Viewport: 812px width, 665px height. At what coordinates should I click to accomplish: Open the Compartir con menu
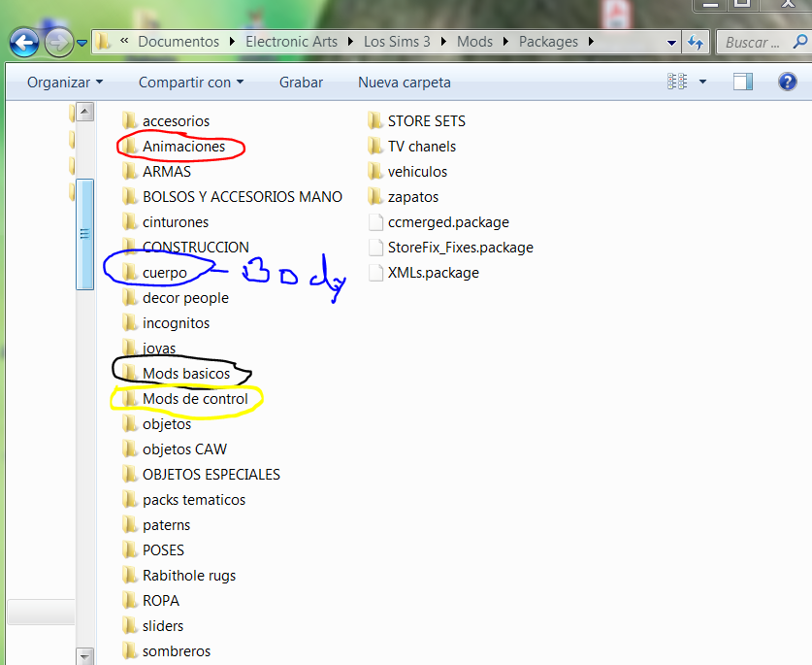191,83
